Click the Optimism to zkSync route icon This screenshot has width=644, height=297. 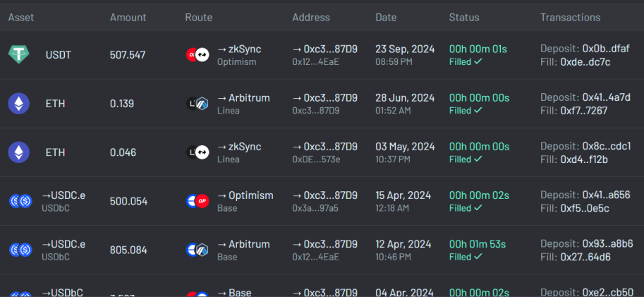click(x=198, y=54)
